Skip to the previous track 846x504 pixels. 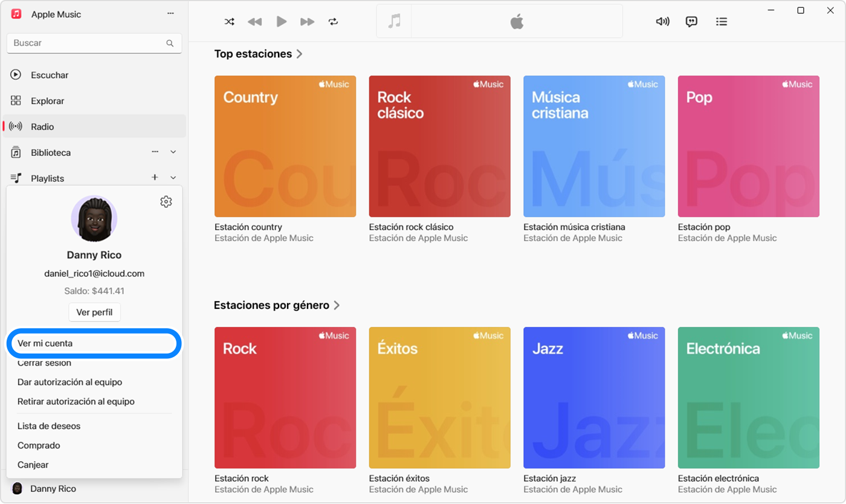[x=255, y=22]
